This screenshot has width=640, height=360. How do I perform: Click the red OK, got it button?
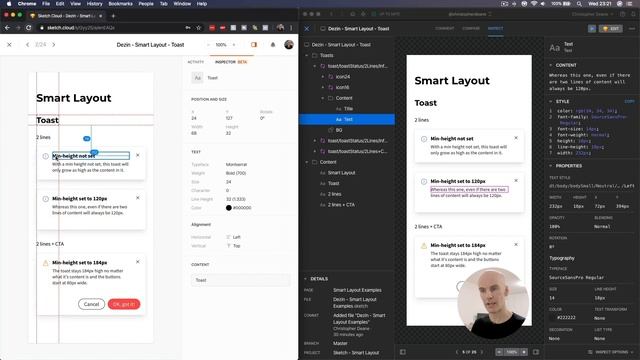pos(124,304)
